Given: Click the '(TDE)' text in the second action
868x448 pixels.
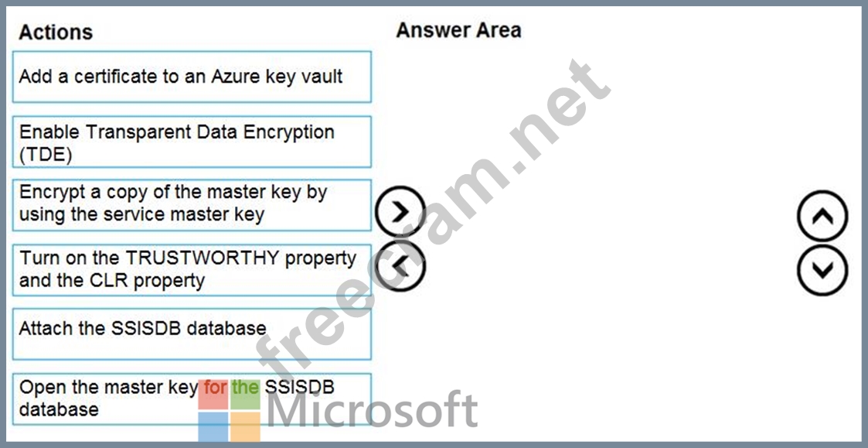Looking at the screenshot, I should click(45, 154).
